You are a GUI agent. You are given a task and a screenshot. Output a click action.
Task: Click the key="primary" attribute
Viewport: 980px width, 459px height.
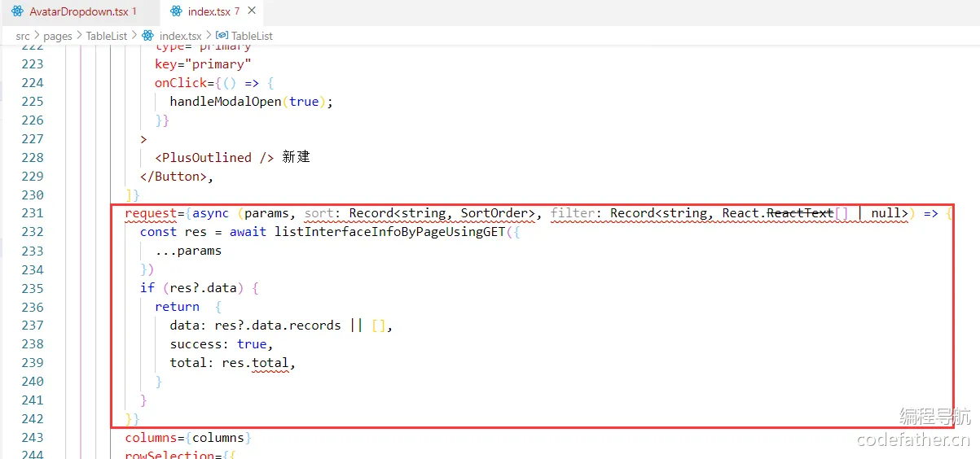203,63
